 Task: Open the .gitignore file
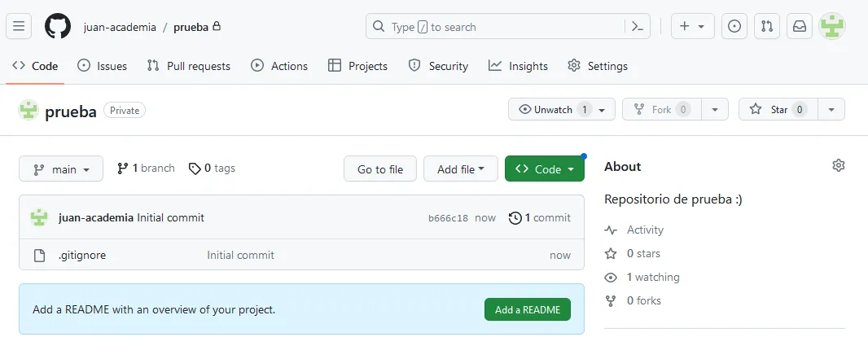click(81, 255)
